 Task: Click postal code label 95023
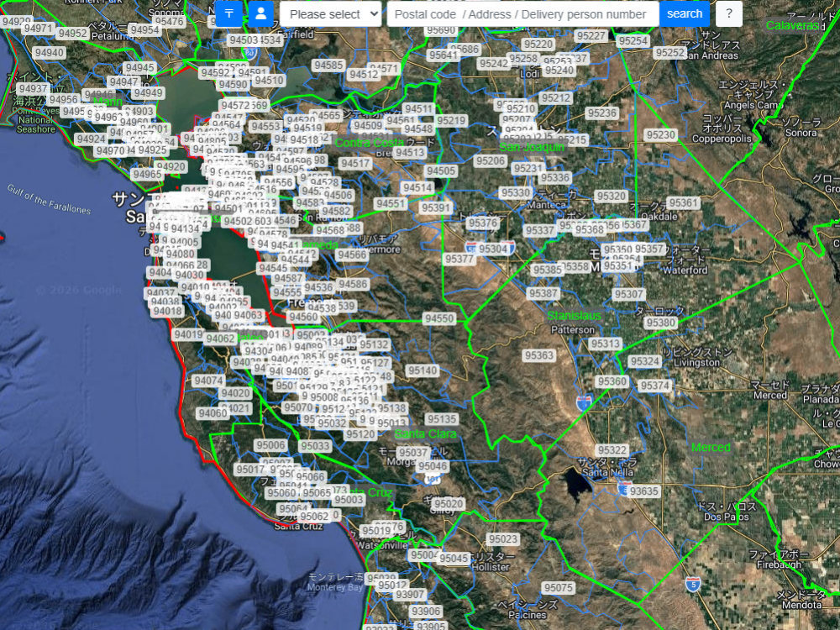point(503,538)
